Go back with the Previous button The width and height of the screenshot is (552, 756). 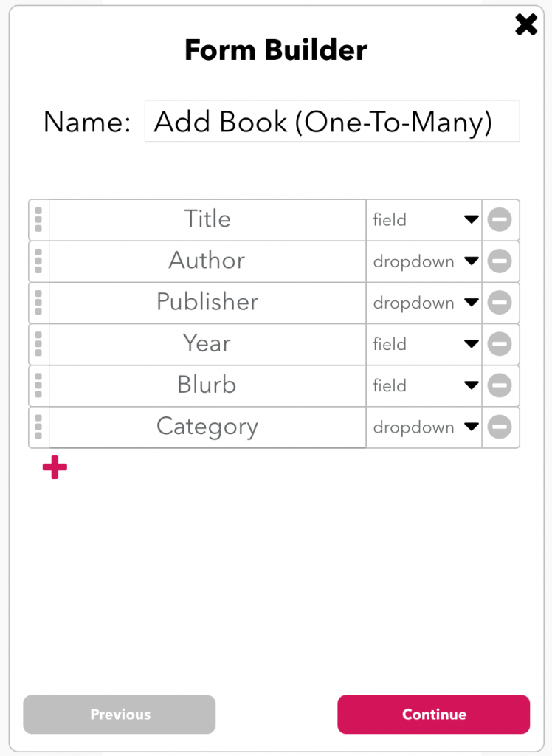click(120, 714)
